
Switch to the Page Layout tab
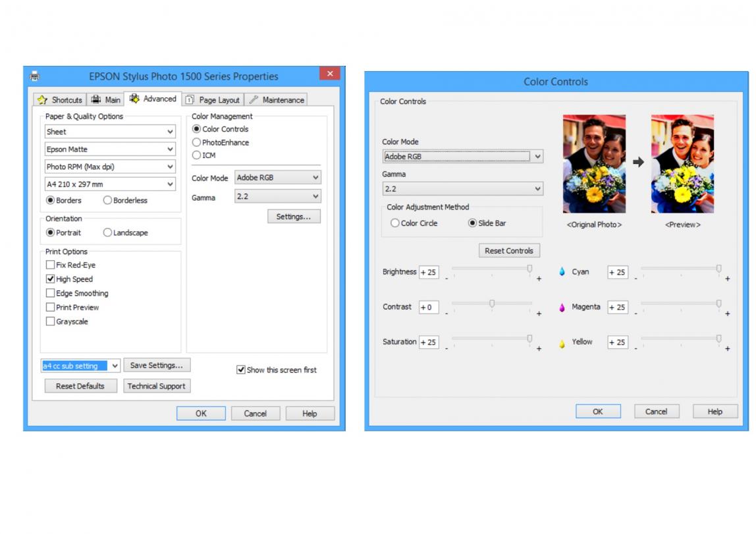[x=213, y=100]
